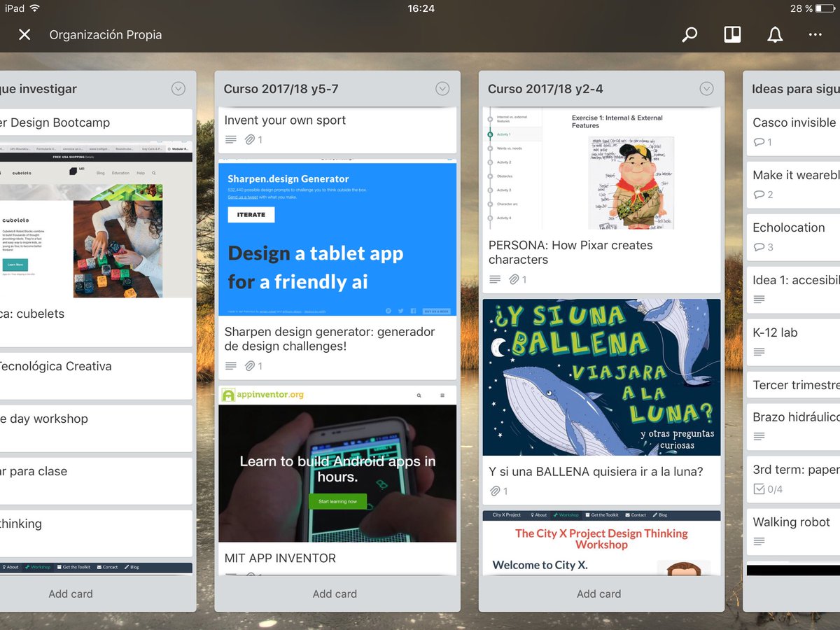This screenshot has height=630, width=840.
Task: Open notifications bell icon
Action: pos(775,35)
